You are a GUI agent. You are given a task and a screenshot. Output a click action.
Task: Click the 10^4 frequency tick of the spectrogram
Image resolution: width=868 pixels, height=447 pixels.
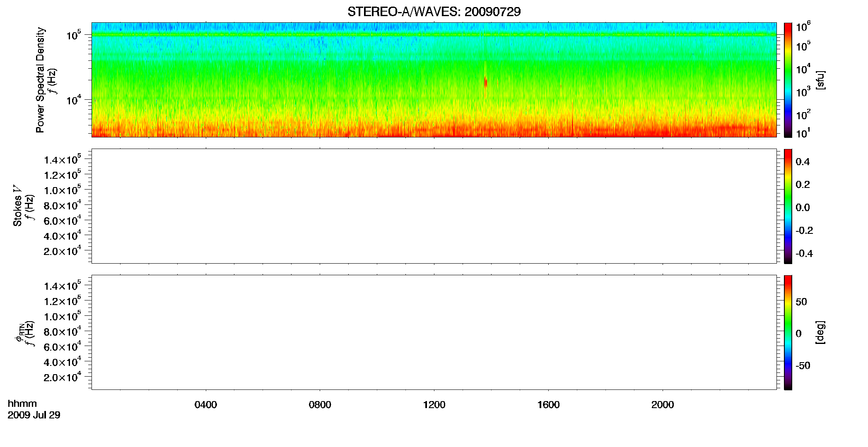click(x=74, y=99)
